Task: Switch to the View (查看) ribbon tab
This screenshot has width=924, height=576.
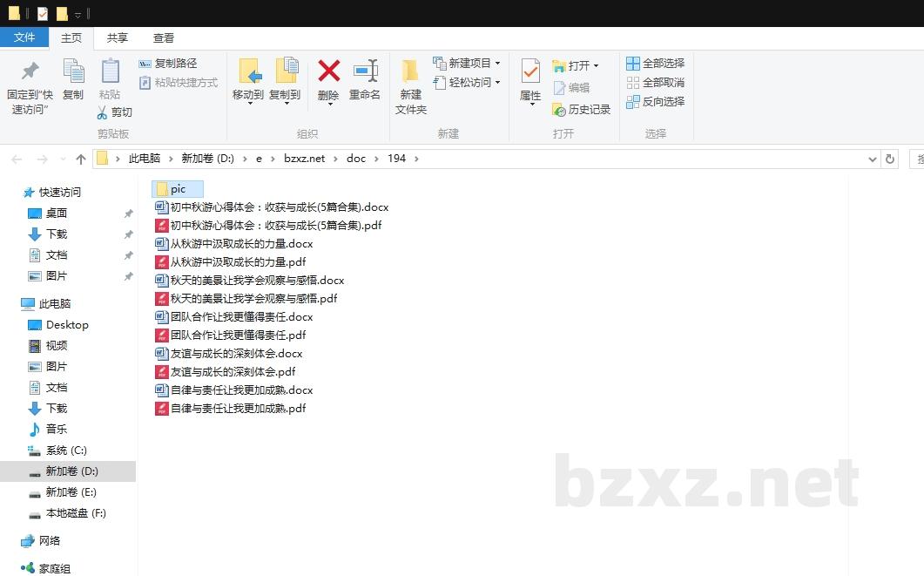Action: 164,38
